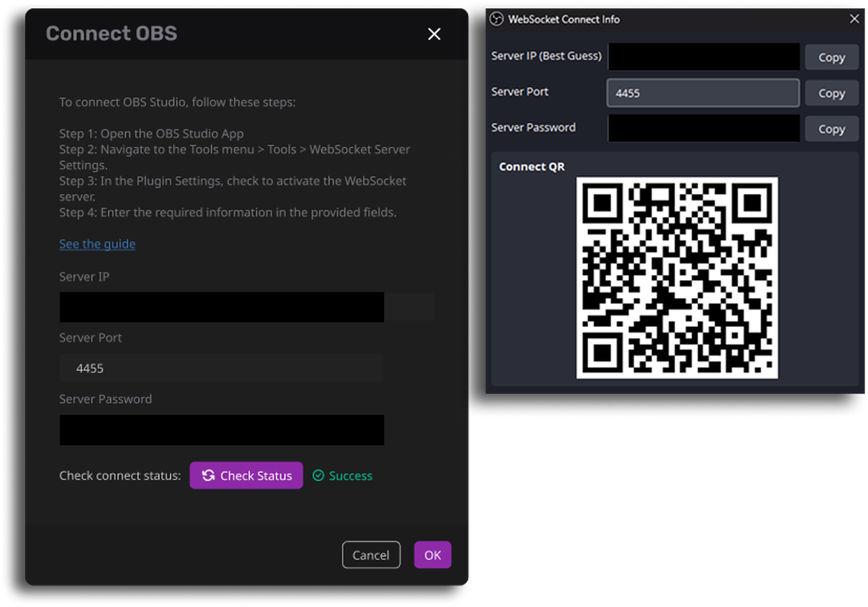
Task: Focus the Server Password field in Connect OBS
Action: tap(221, 430)
